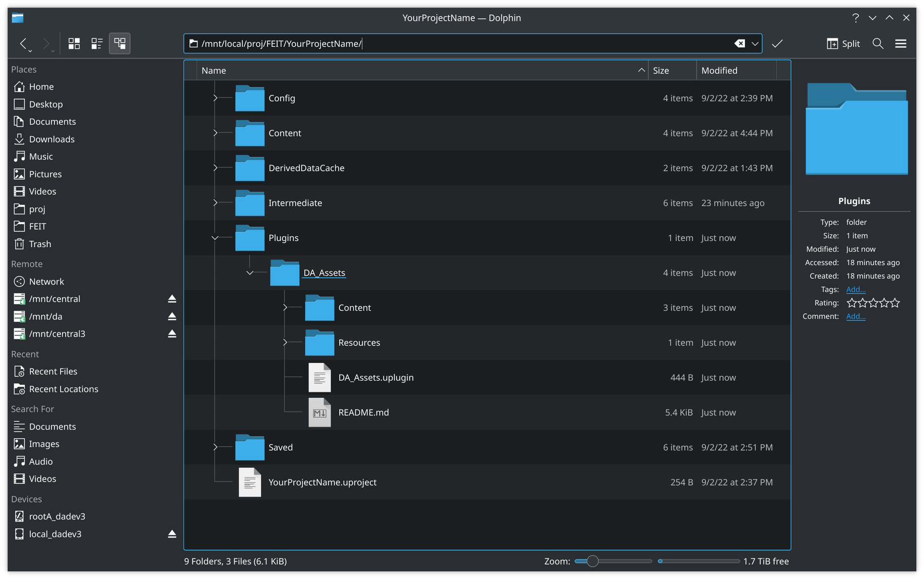
Task: Unmount /mnt/central3 with eject icon
Action: click(x=172, y=334)
